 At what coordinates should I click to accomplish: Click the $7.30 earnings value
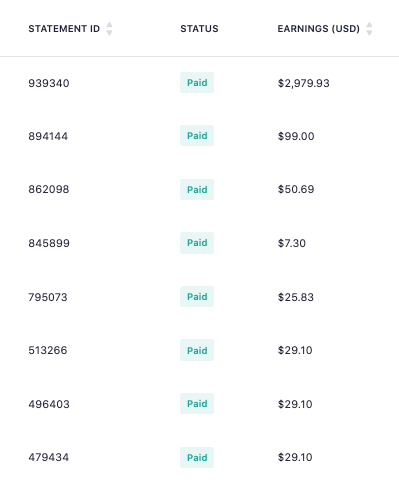coord(292,243)
